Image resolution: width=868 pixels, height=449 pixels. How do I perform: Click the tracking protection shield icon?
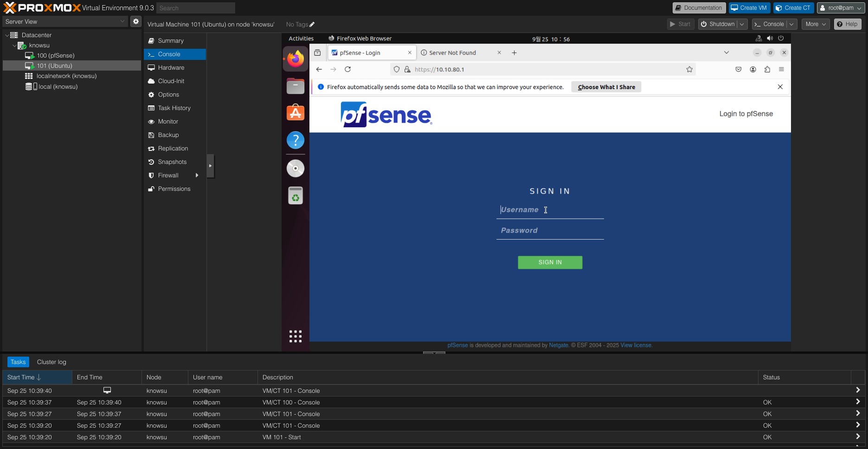(x=396, y=69)
